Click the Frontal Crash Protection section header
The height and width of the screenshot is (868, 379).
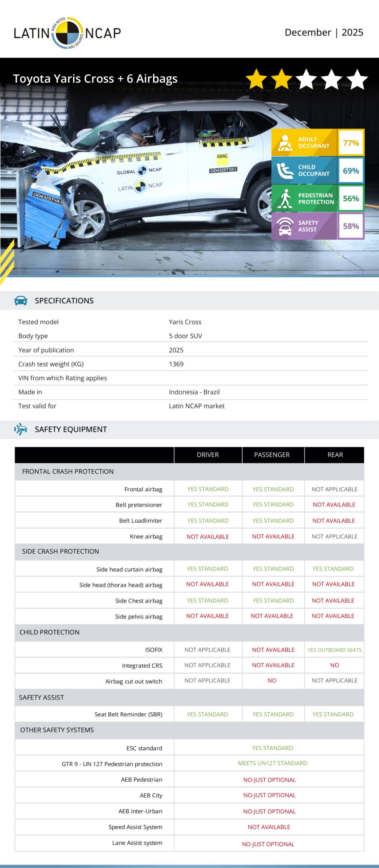(68, 471)
